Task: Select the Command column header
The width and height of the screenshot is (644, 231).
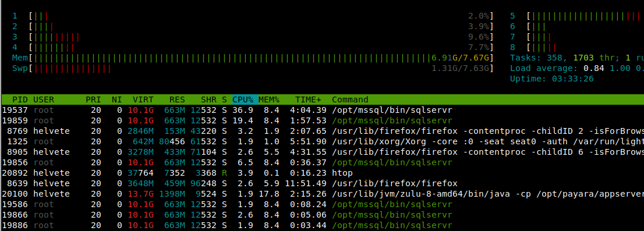Action: click(x=350, y=99)
